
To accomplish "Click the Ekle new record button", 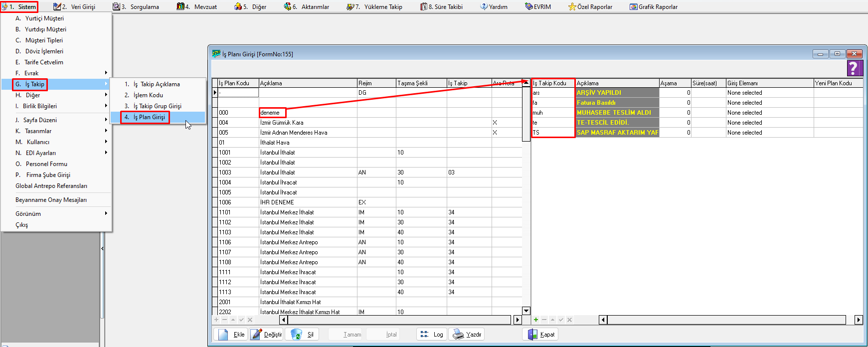I will [x=231, y=335].
